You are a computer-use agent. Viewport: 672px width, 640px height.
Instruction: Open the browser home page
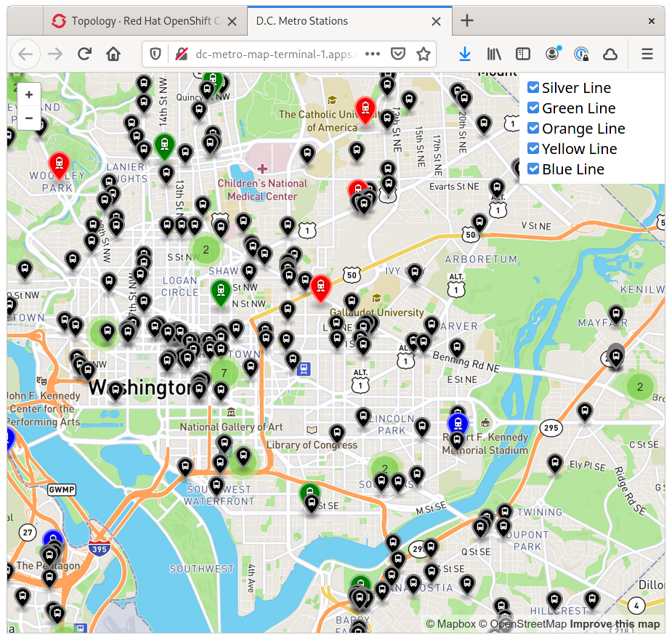coord(113,54)
